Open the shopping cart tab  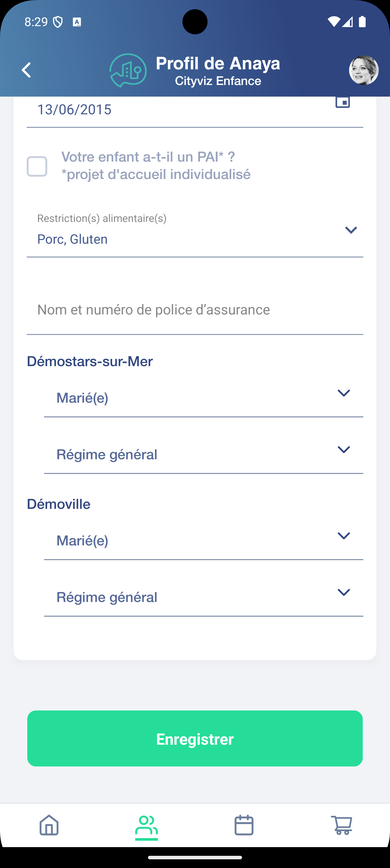(x=341, y=825)
